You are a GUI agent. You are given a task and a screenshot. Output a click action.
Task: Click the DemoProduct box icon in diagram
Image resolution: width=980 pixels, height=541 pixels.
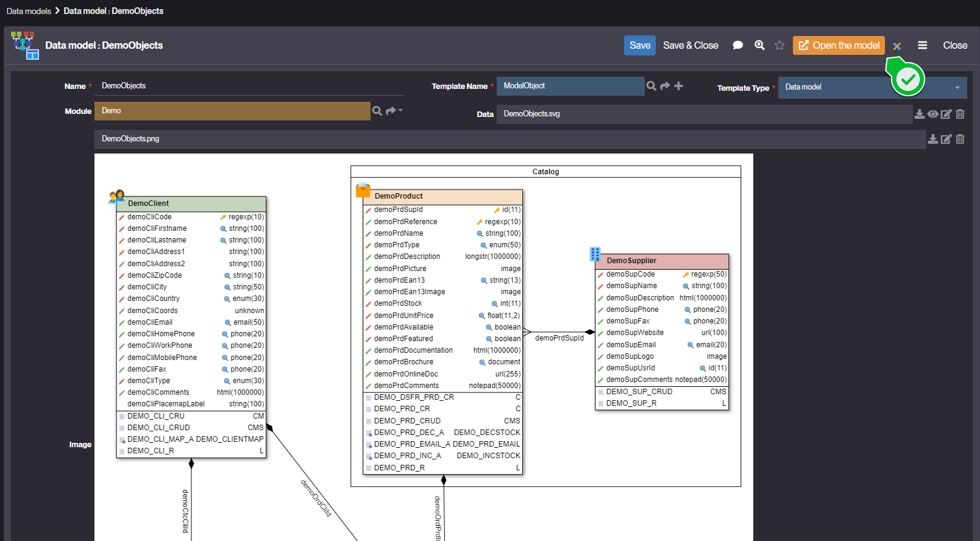[x=363, y=190]
